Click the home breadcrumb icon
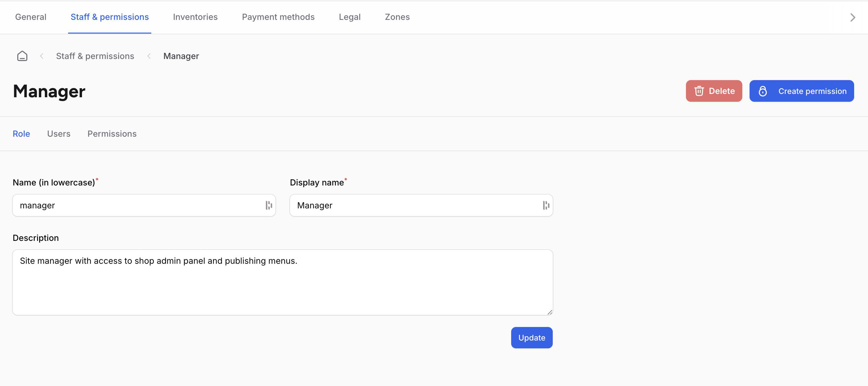 click(22, 56)
